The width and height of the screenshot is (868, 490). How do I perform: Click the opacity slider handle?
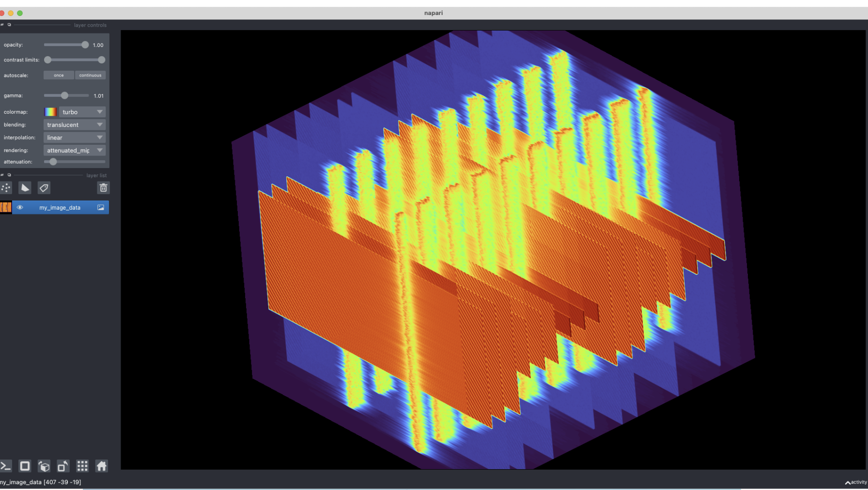[85, 45]
